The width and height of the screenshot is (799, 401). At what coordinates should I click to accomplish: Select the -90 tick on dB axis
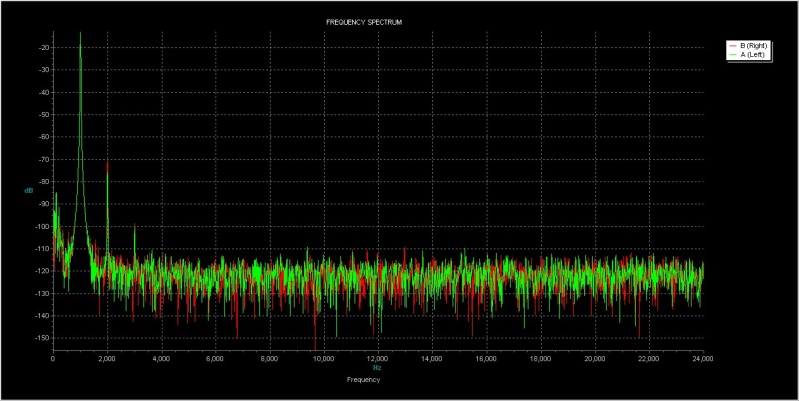click(x=43, y=204)
